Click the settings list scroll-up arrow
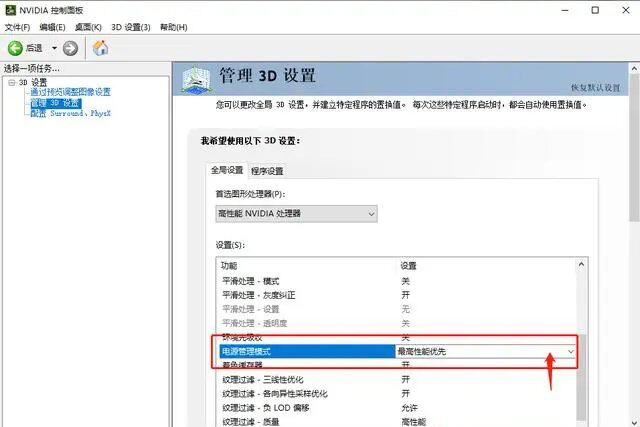640x427 pixels. pyautogui.click(x=581, y=265)
